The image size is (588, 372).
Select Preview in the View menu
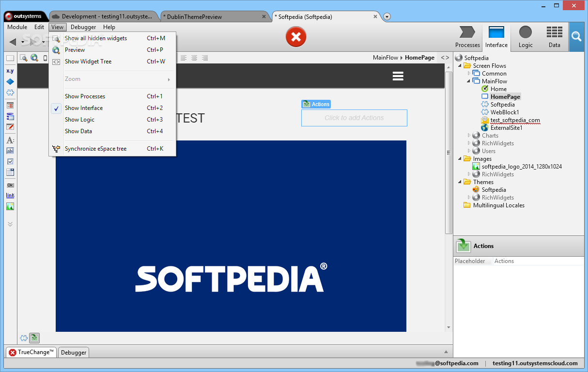pyautogui.click(x=112, y=50)
